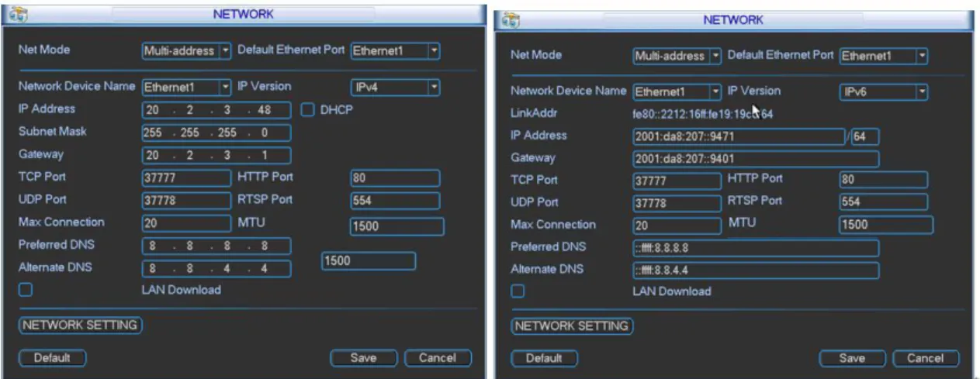Click TCP Port field in left window
This screenshot has width=980, height=379.
(x=186, y=178)
